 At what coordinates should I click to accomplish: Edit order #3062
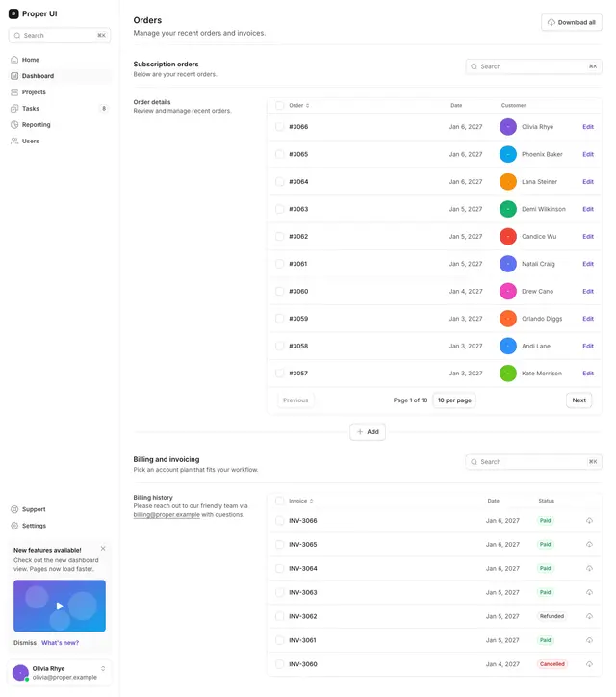tap(588, 237)
